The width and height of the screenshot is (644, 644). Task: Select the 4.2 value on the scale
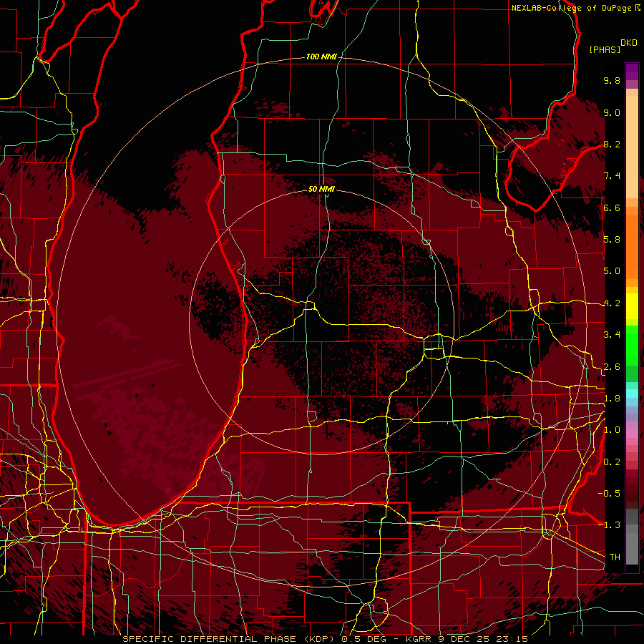click(x=612, y=303)
